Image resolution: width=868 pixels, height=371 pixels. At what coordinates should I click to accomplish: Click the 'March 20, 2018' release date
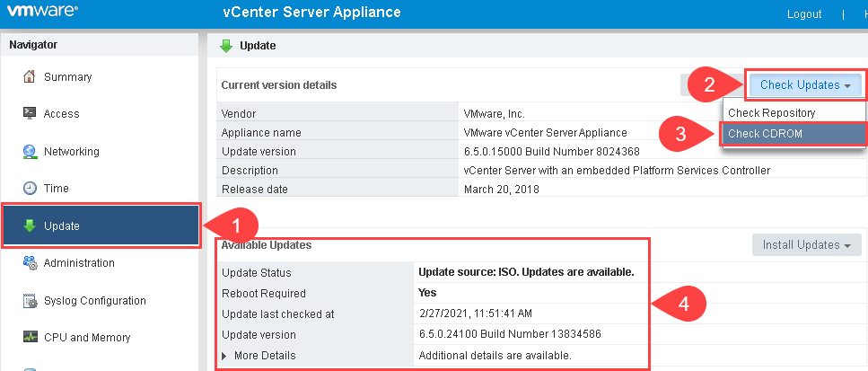click(x=502, y=189)
